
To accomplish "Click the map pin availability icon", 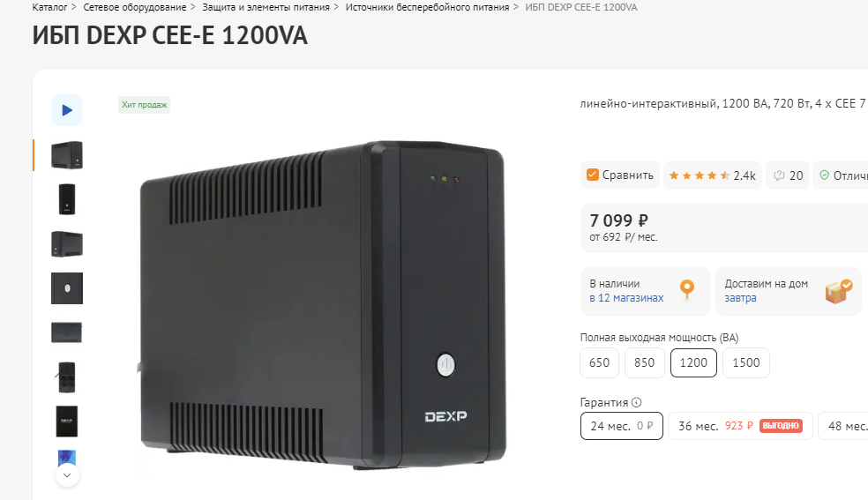I will tap(687, 288).
